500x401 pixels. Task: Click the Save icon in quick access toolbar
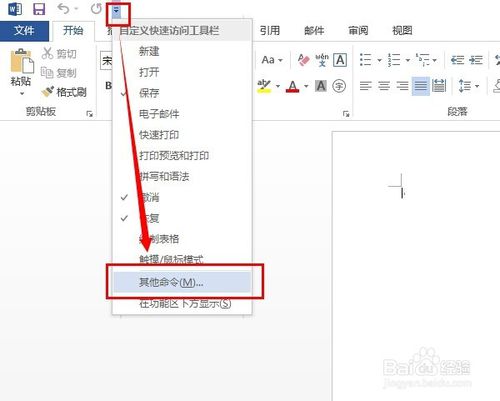[39, 9]
